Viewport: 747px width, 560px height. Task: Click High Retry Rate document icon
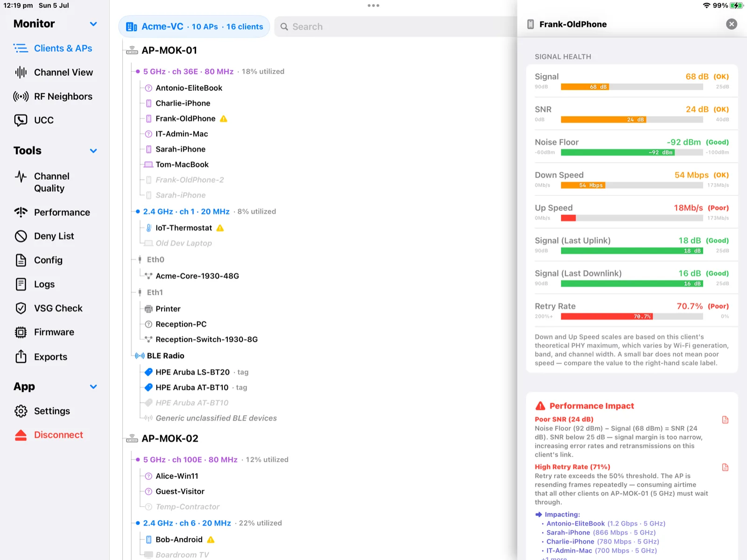(x=725, y=468)
